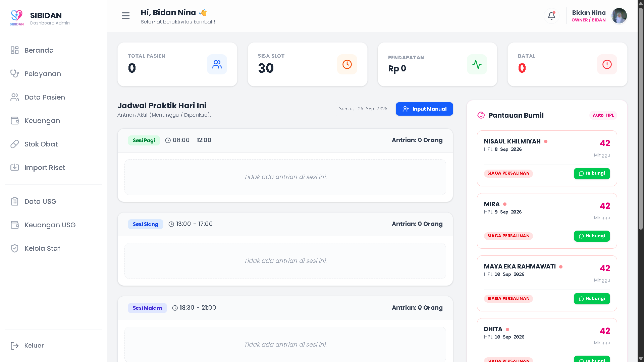
Task: Click the Keuangan wallet icon
Action: pos(14,121)
